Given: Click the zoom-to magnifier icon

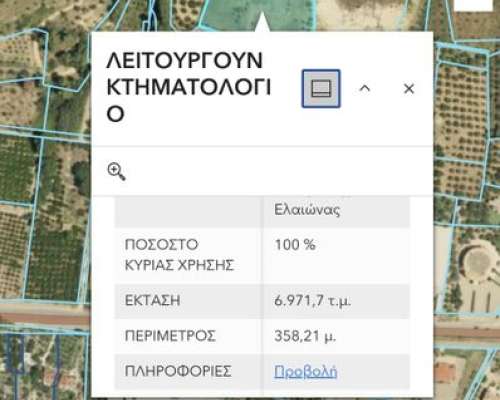Looking at the screenshot, I should (116, 171).
